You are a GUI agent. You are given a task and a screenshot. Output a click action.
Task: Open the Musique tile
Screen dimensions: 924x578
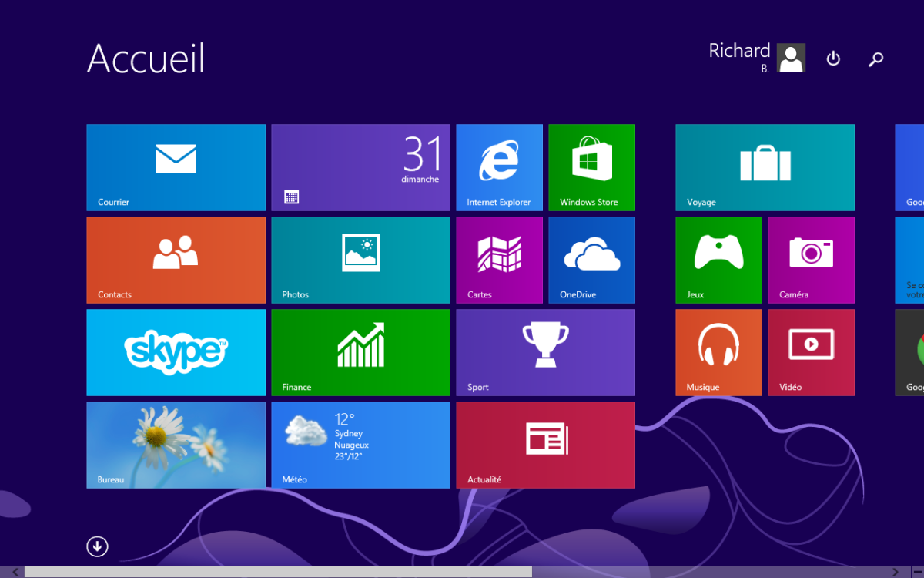718,352
